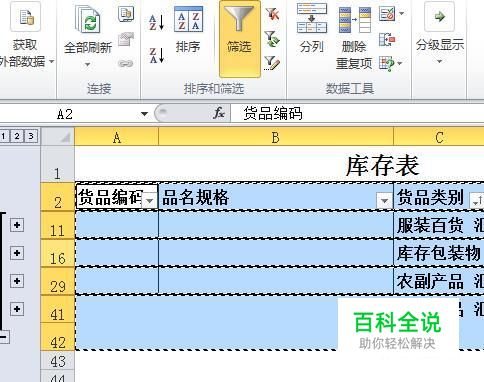Expand outline group at row 11

(x=17, y=225)
